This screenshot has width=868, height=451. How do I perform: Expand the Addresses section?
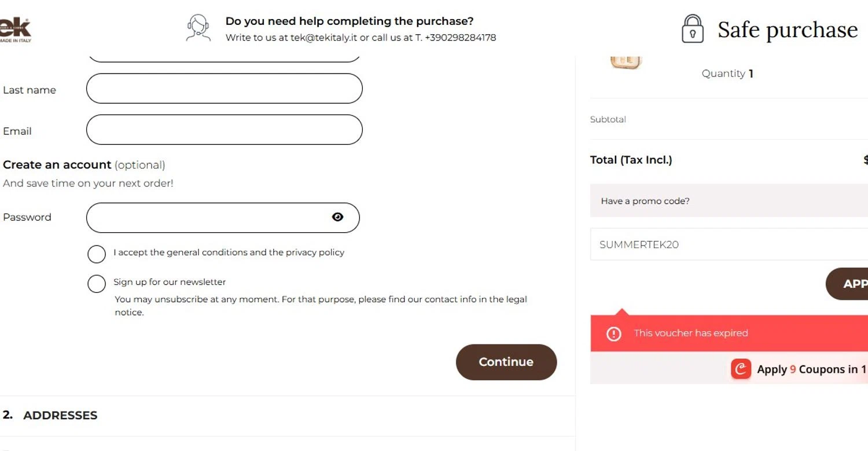[60, 415]
